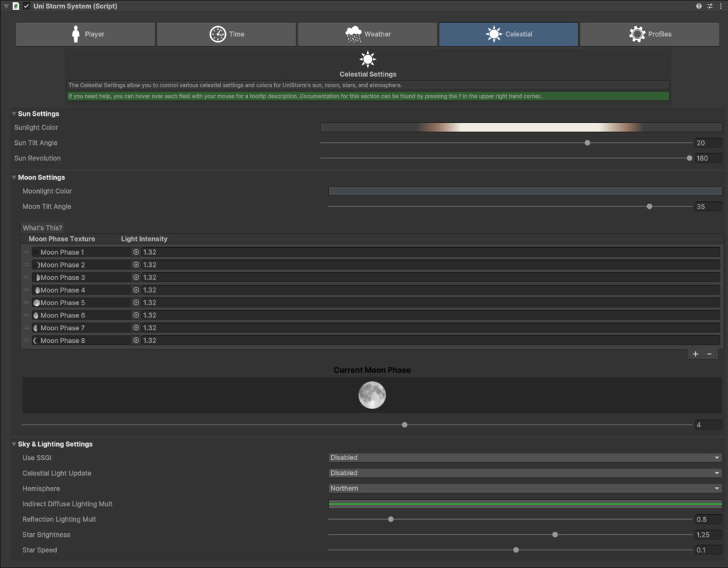Collapse the Sun Settings foldout
728x568 pixels.
[13, 114]
